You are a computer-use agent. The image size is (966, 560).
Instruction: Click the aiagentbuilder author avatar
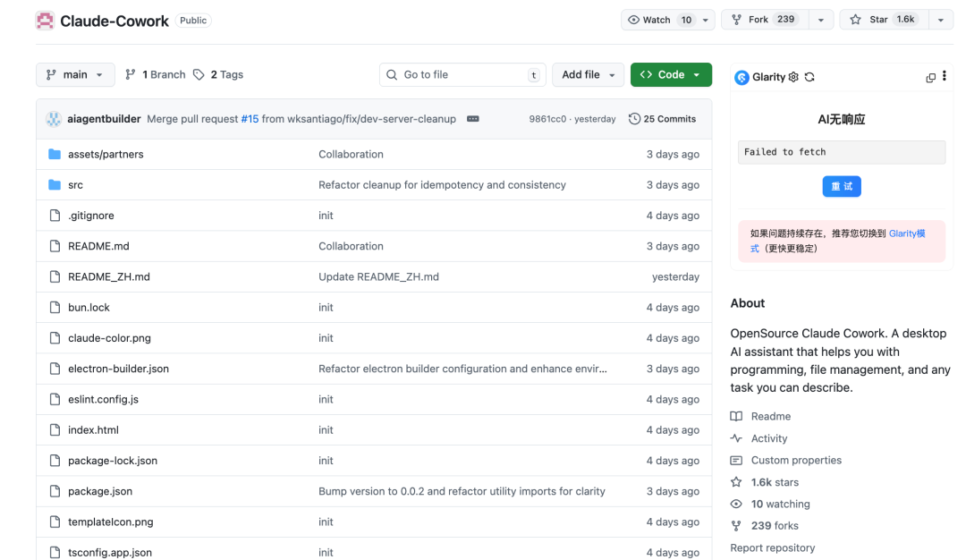tap(54, 119)
